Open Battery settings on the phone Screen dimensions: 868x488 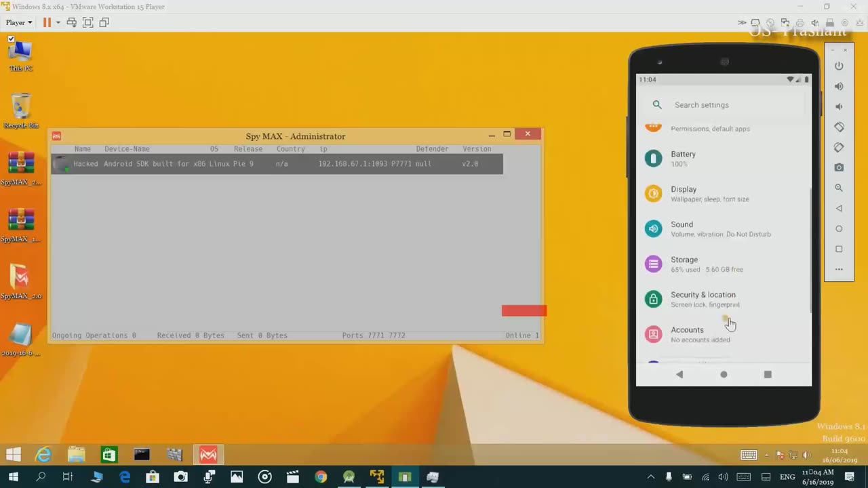point(724,158)
